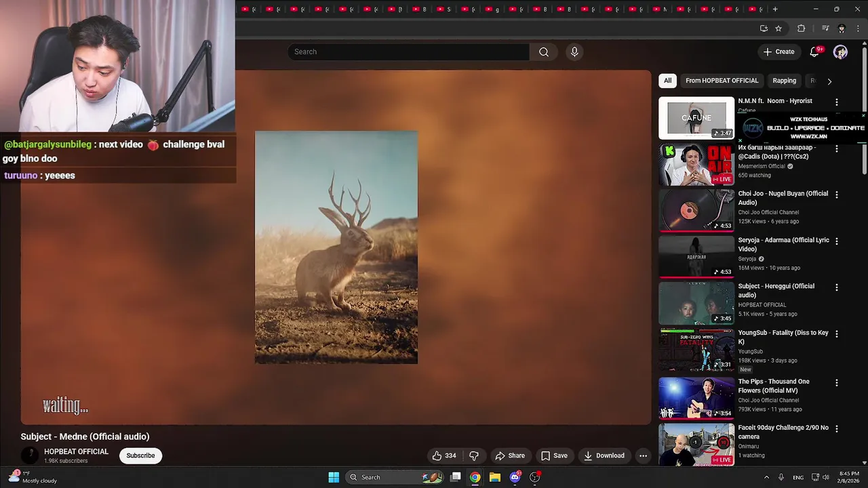
Task: Activate voice search microphone icon
Action: (x=574, y=52)
